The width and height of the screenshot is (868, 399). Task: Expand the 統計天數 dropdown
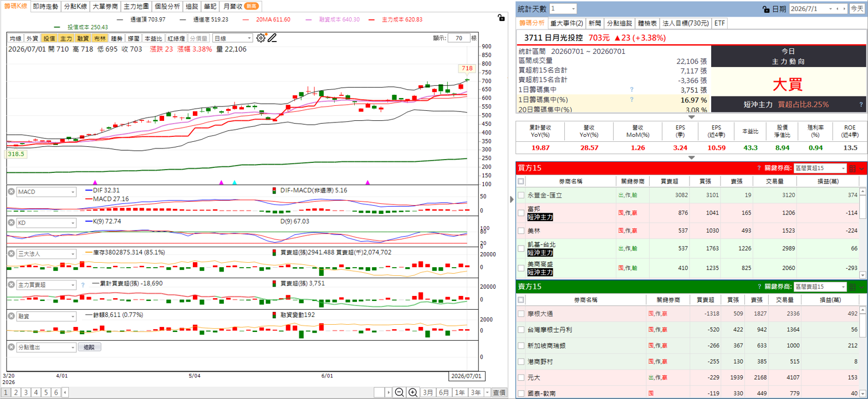pyautogui.click(x=564, y=9)
